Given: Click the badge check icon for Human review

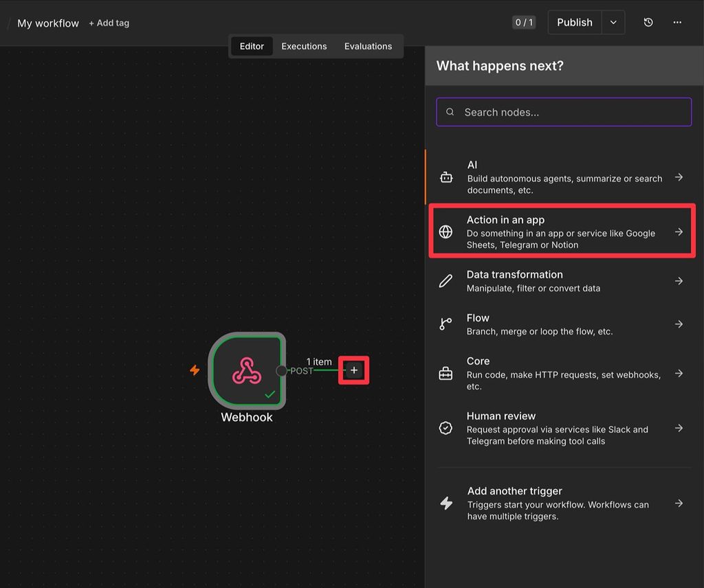Looking at the screenshot, I should (x=445, y=429).
